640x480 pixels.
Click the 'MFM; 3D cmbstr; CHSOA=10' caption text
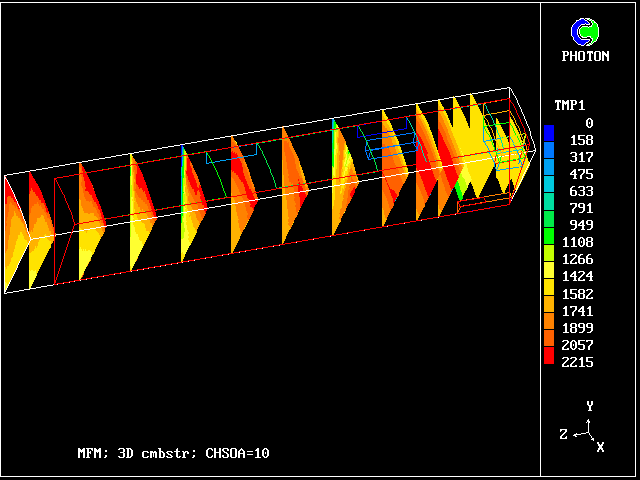[x=173, y=453]
